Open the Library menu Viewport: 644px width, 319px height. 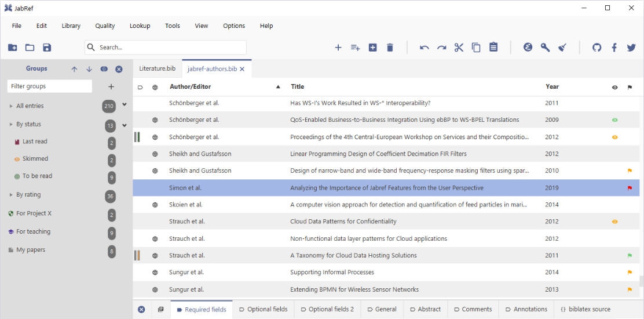pos(71,26)
